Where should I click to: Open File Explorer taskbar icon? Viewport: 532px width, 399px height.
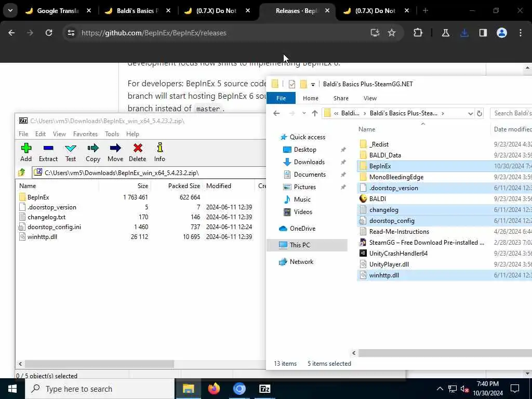point(188,389)
